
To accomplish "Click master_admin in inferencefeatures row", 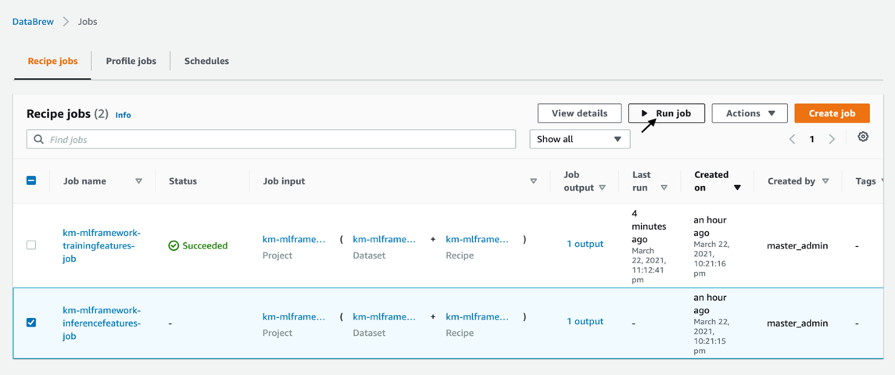I will tap(797, 324).
